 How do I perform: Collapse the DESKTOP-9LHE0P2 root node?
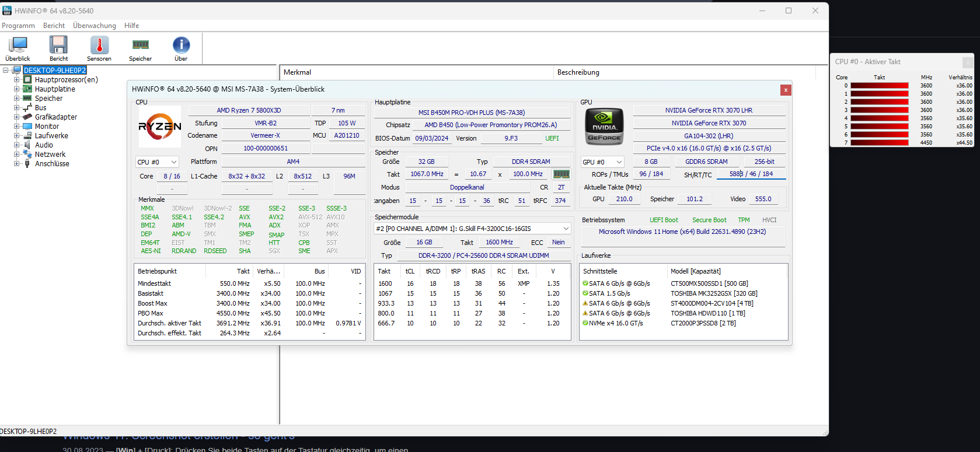pos(6,71)
